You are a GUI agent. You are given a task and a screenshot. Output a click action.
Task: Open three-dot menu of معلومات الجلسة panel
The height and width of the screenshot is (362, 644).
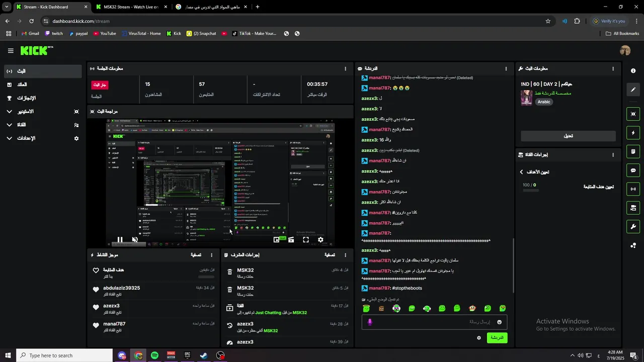(x=345, y=68)
